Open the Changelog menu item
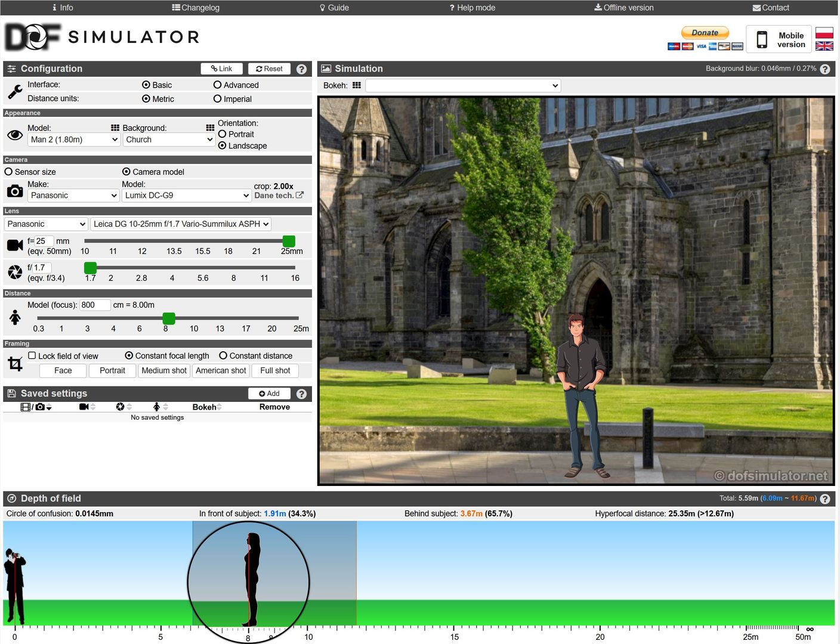840x644 pixels. [x=196, y=8]
